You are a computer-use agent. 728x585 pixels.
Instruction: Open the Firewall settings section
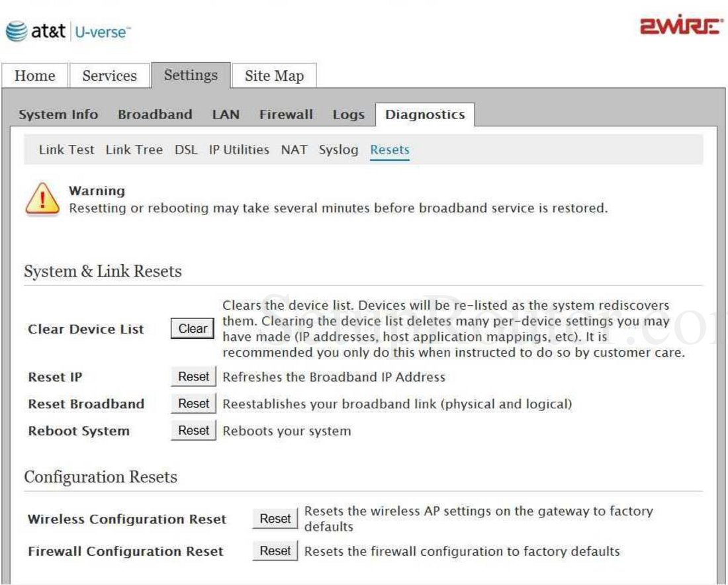point(286,114)
